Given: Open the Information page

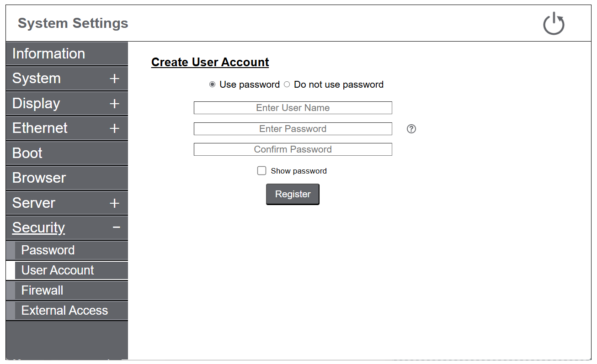Looking at the screenshot, I should coord(48,53).
